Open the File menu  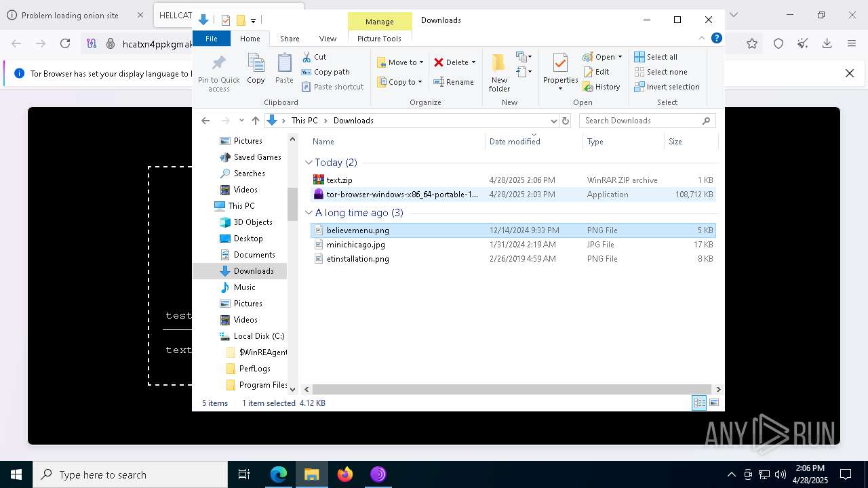[x=212, y=39]
